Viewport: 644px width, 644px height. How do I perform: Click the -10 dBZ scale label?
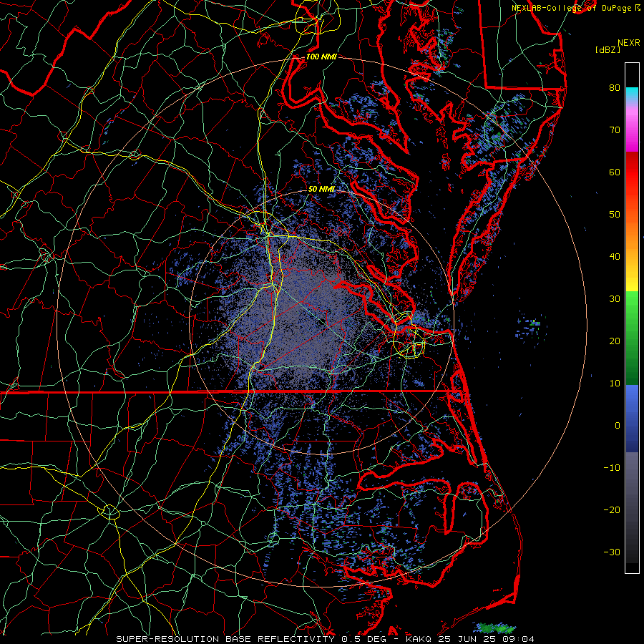click(612, 468)
